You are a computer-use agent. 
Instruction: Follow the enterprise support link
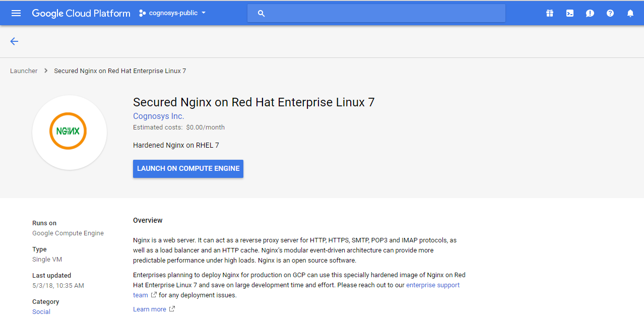coord(432,285)
